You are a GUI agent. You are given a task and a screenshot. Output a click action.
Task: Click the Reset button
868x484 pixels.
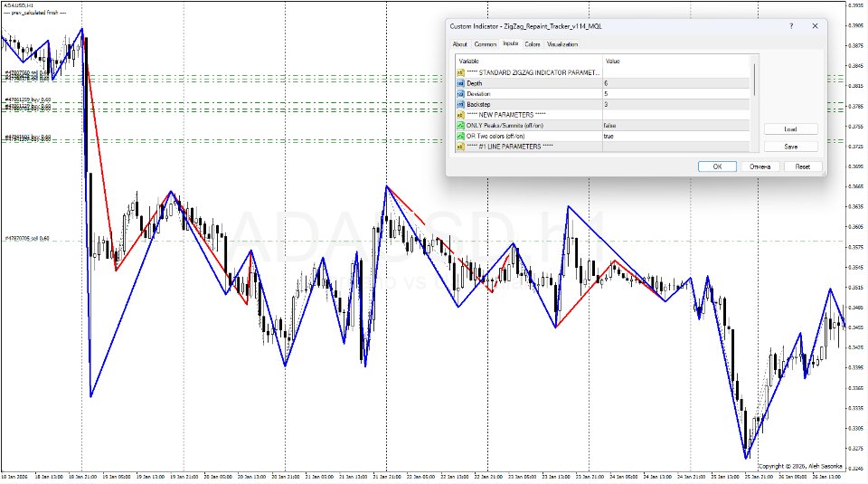803,166
